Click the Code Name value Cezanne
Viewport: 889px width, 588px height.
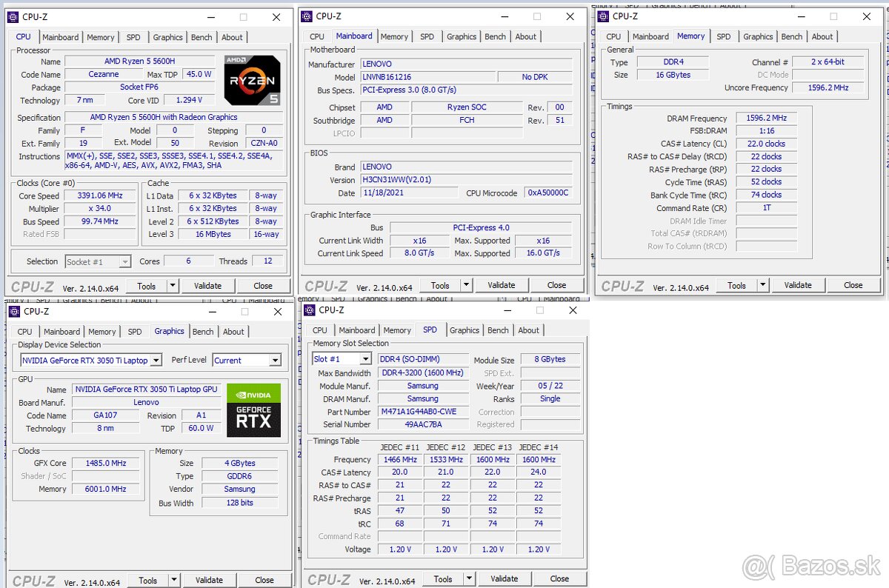(x=103, y=74)
